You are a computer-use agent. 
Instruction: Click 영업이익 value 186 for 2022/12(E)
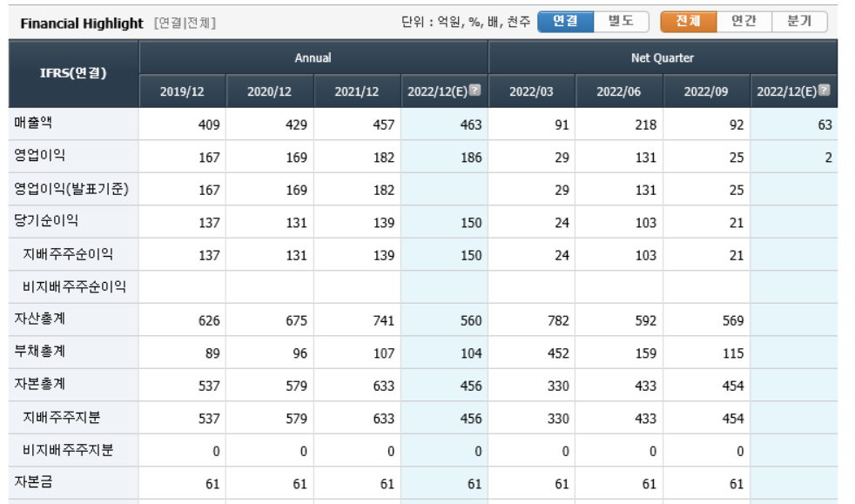pyautogui.click(x=471, y=158)
